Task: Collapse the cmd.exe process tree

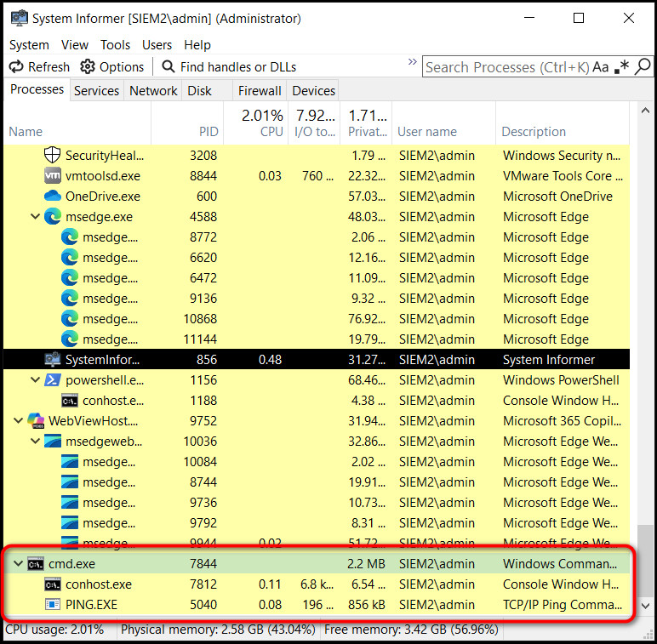Action: (x=18, y=564)
